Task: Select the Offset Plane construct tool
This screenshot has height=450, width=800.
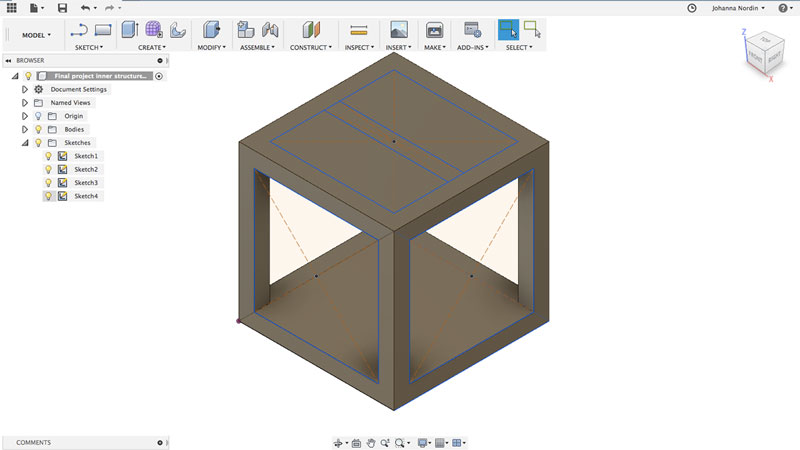Action: 311,30
